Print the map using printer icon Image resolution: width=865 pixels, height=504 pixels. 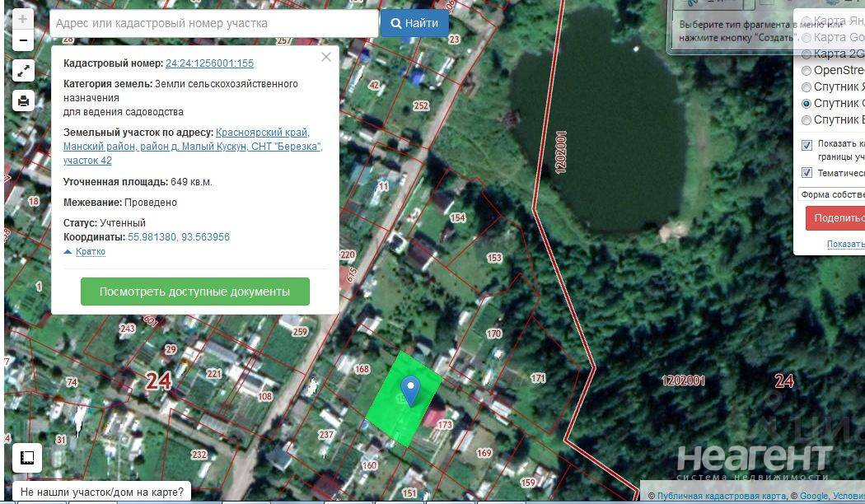pos(23,101)
